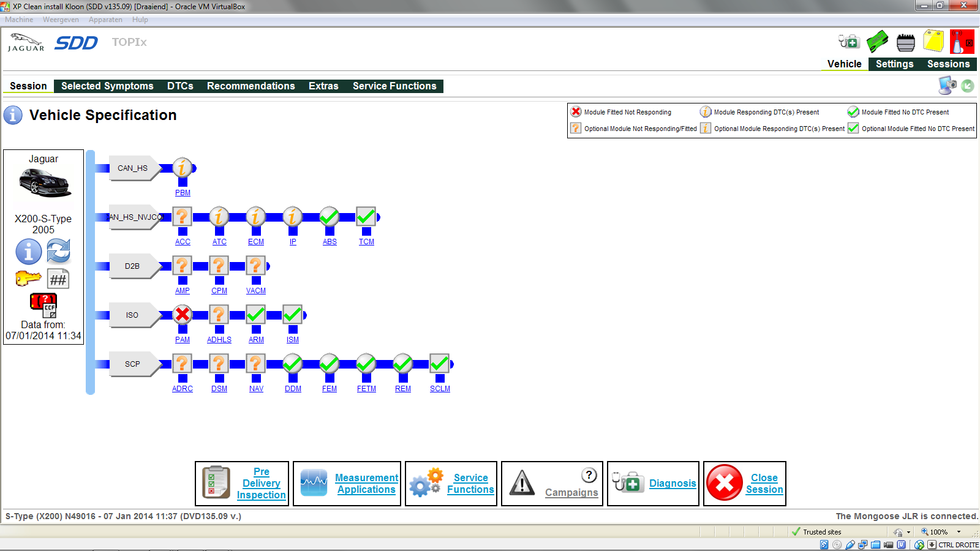Click the yellow sticky note icon
This screenshot has width=980, height=551.
tap(933, 42)
